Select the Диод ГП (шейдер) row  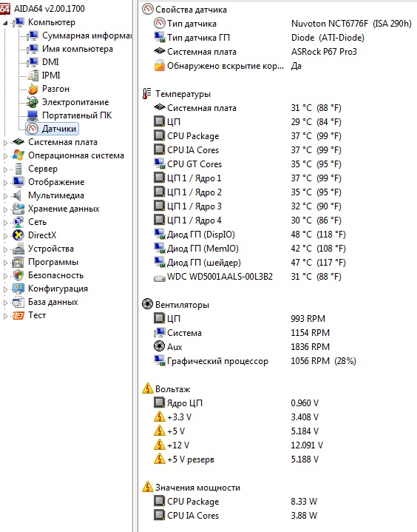click(250, 262)
